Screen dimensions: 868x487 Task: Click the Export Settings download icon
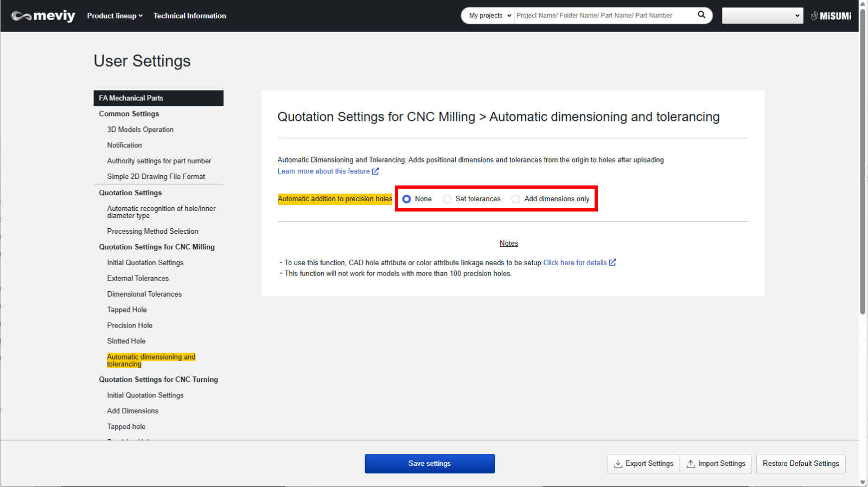click(618, 464)
